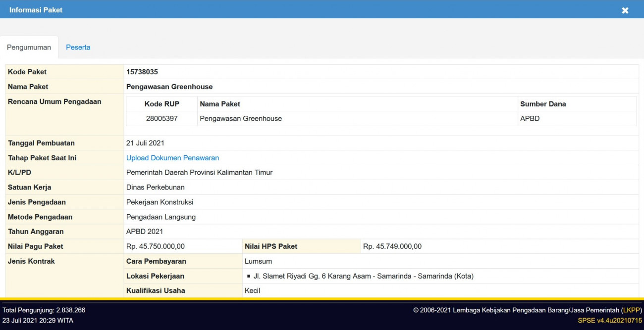Click the Pekerjaan Konstruksi procurement type value
The height and width of the screenshot is (330, 644).
(x=160, y=202)
